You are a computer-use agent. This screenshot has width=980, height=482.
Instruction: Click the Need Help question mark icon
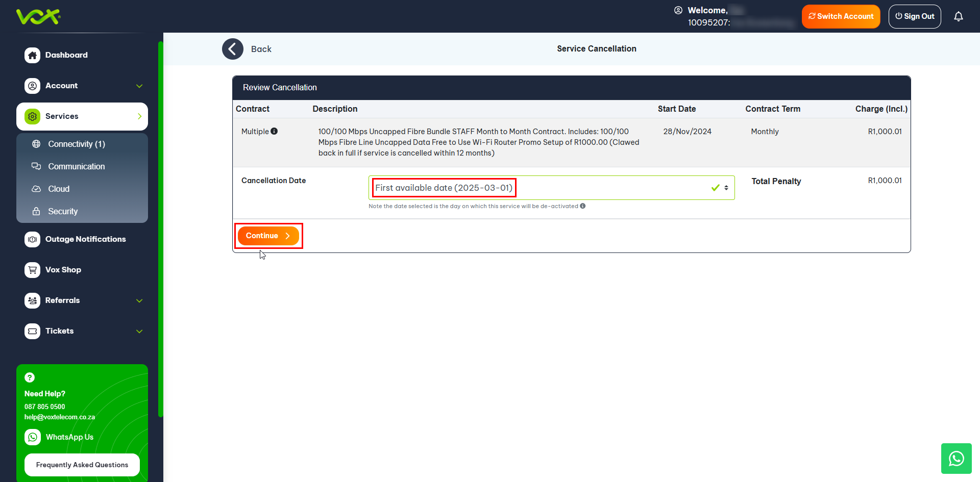[30, 377]
